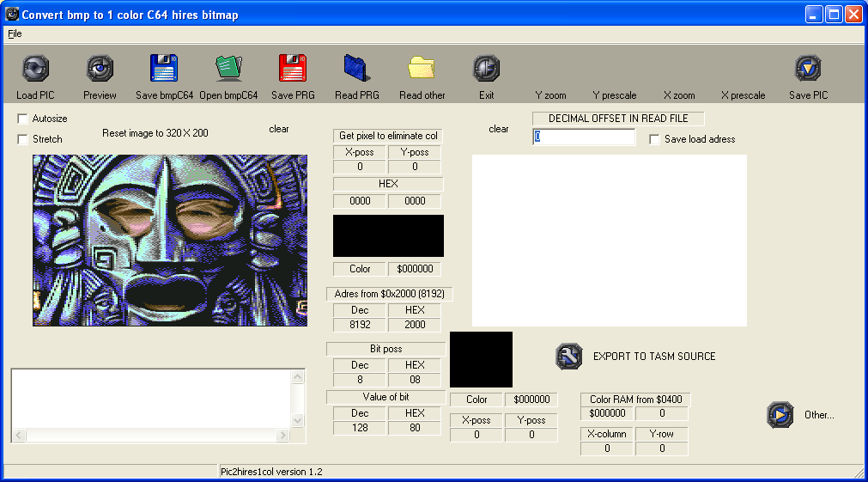
Task: Click $000000 under eliminate color swatch
Action: pyautogui.click(x=415, y=269)
